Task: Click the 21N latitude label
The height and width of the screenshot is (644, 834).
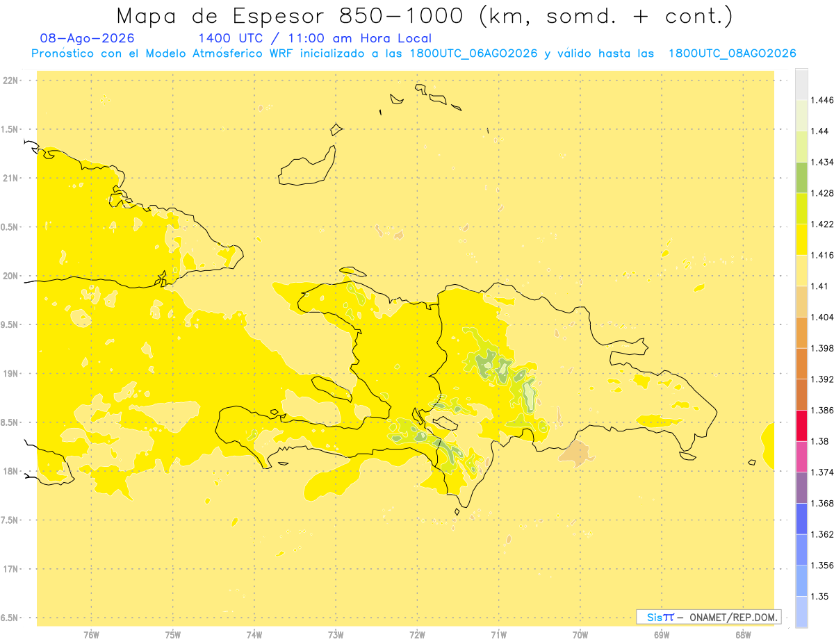Action: pos(10,178)
